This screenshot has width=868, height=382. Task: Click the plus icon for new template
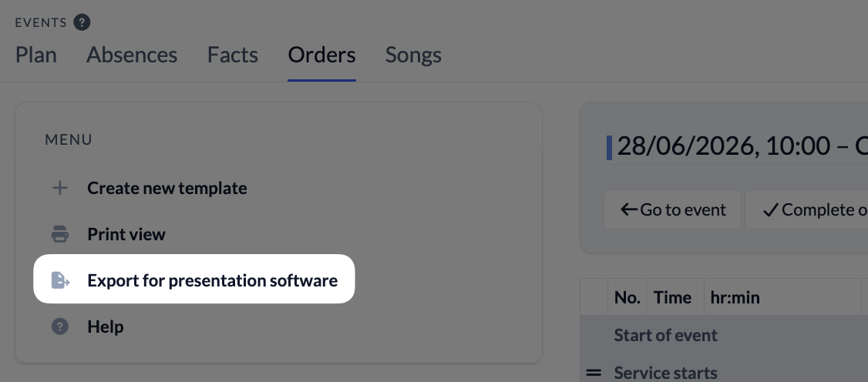click(x=60, y=188)
